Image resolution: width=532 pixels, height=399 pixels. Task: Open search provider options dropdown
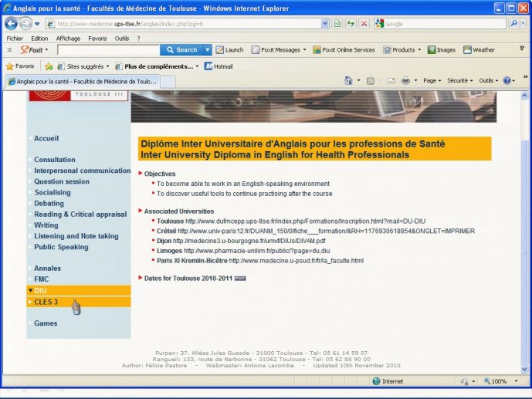click(523, 23)
